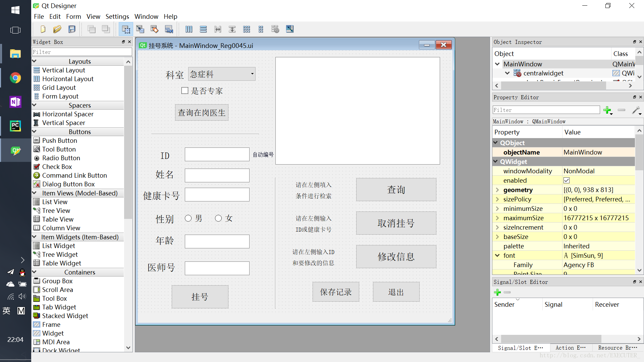The width and height of the screenshot is (644, 362).
Task: Click the Table Widget icon in Item Widgets
Action: tap(37, 263)
